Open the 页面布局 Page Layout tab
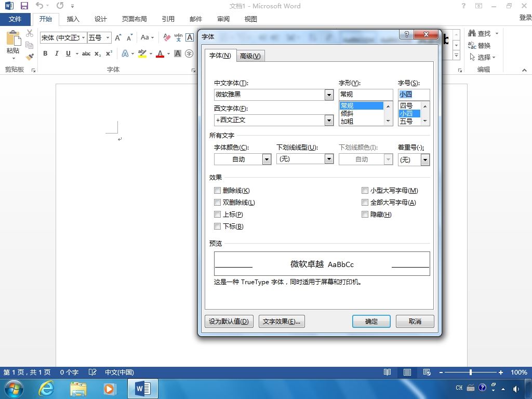532x399 pixels. (x=135, y=19)
